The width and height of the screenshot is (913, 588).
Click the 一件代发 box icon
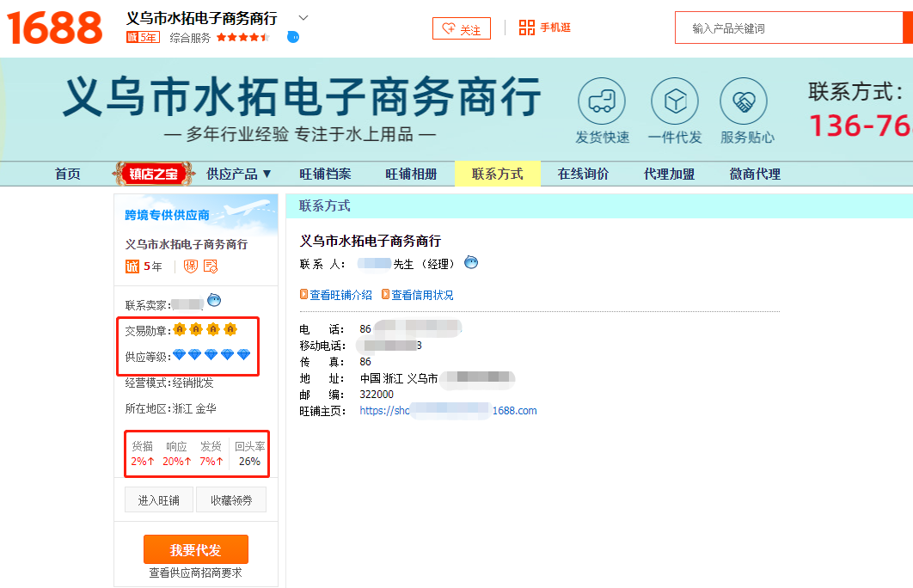674,101
